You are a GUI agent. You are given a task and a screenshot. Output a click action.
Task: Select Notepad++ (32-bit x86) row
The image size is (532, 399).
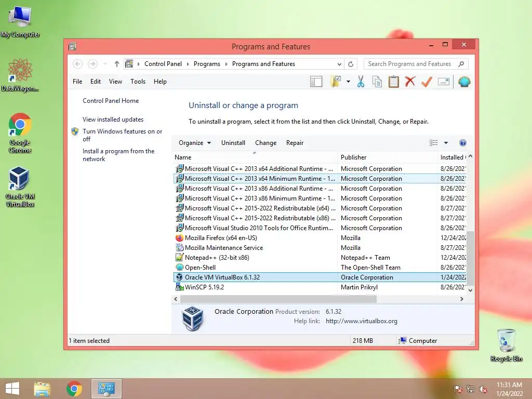coord(320,258)
